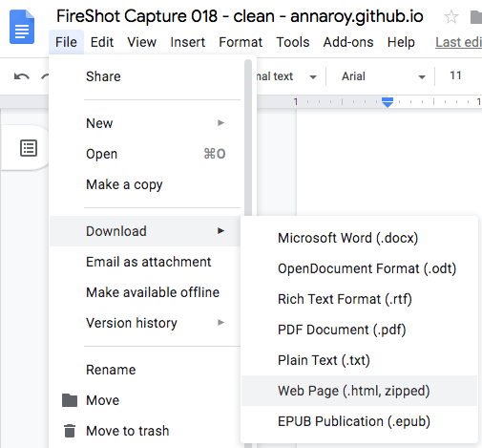Click the blue indent marker on ruler
Screen dimensions: 482x448
(x=388, y=102)
